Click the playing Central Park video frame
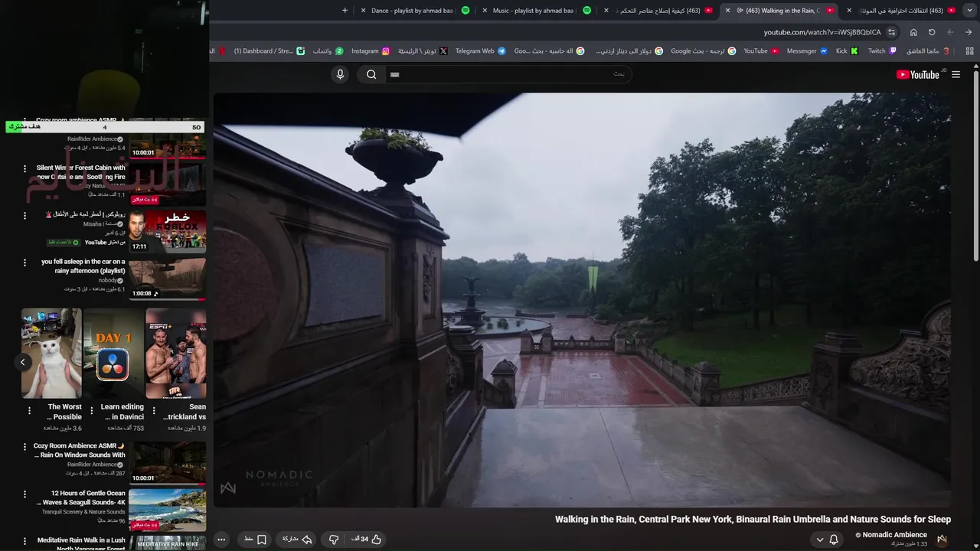980x551 pixels. coord(582,300)
